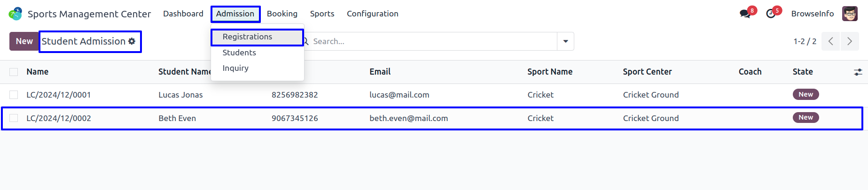Screen dimensions: 868x190
Task: Check the LC/2024/12/0002 row checkbox
Action: tap(14, 118)
